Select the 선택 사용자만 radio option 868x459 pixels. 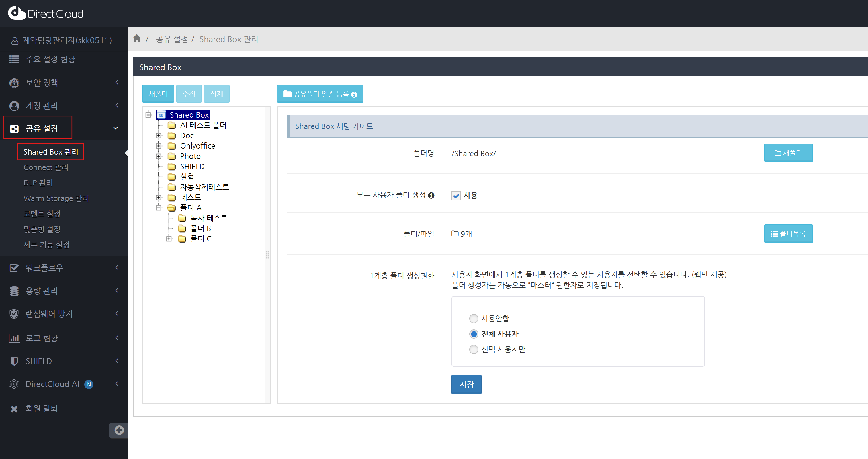click(x=474, y=349)
